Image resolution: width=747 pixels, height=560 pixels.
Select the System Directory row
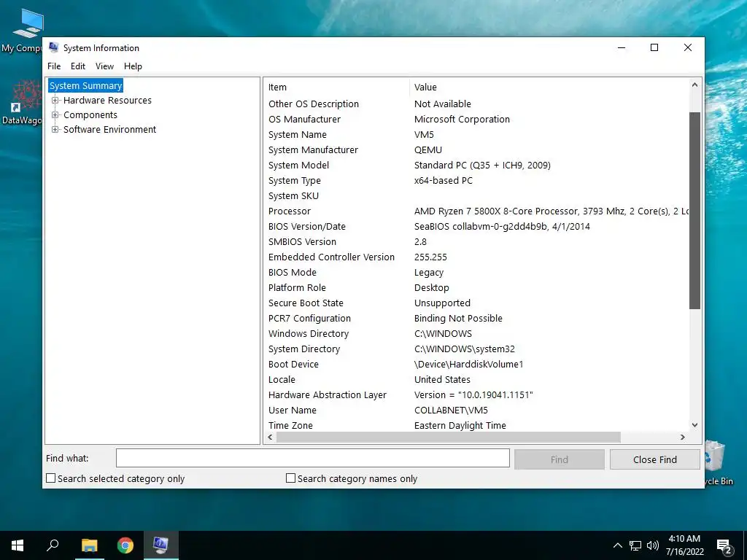click(476, 349)
